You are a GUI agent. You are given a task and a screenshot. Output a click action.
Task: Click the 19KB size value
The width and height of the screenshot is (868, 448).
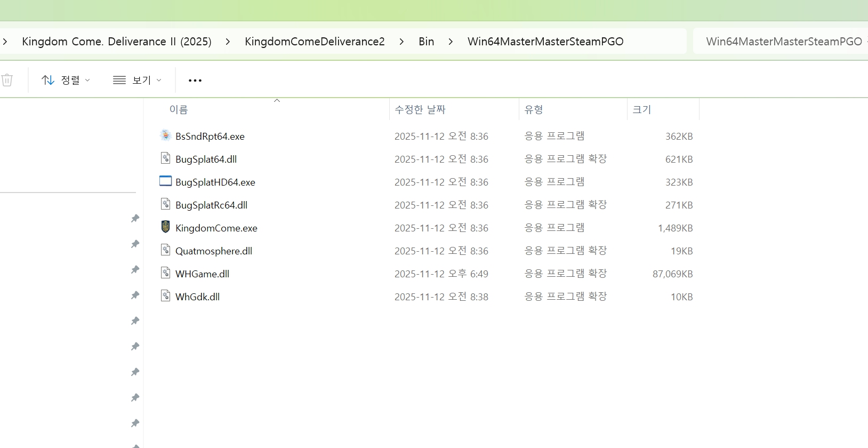click(x=682, y=251)
